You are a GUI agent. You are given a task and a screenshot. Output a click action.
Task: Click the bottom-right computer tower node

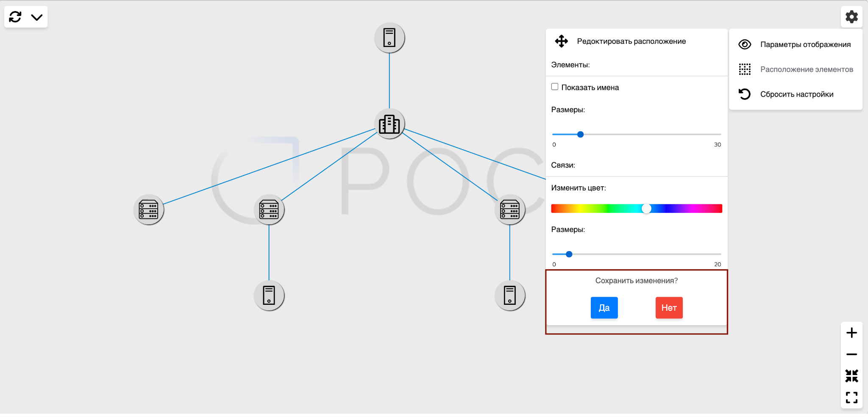(509, 295)
